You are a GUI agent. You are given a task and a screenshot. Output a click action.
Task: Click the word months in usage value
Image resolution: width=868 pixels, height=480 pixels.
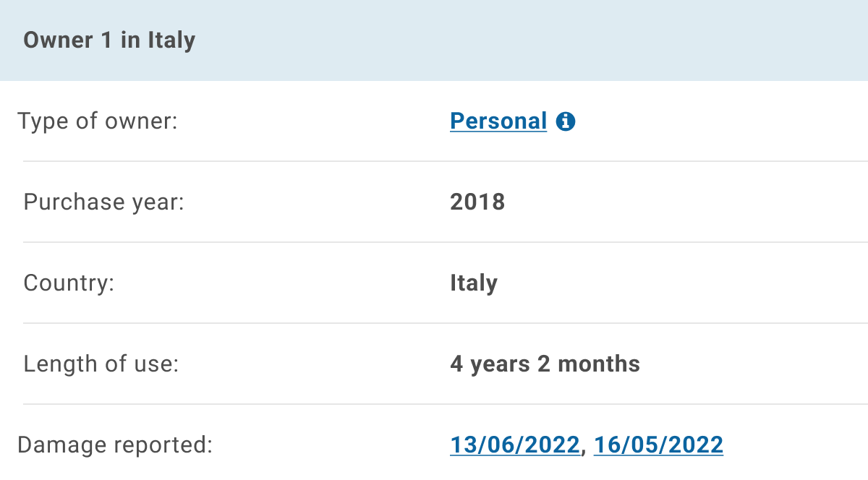(599, 364)
